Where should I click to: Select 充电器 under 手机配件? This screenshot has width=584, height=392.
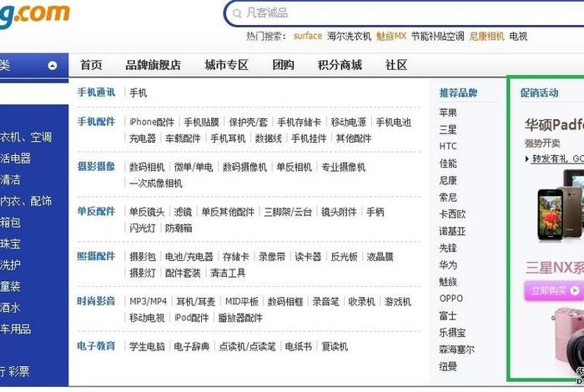[143, 138]
